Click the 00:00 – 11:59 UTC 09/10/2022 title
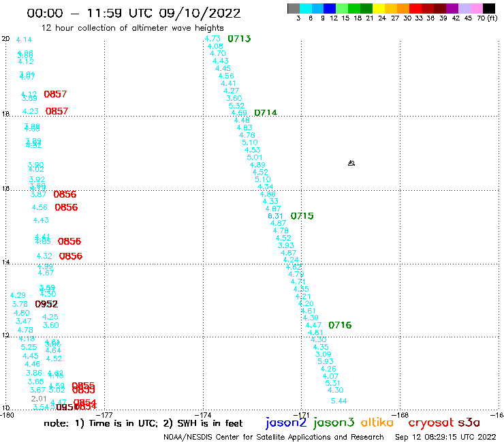The width and height of the screenshot is (504, 443). point(133,14)
